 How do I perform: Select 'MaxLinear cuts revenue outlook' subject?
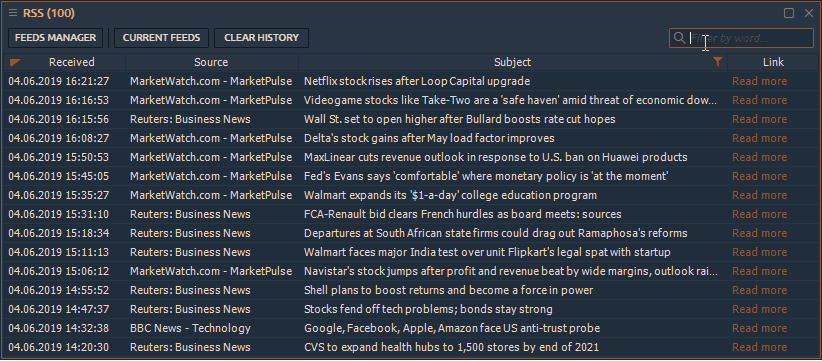495,157
